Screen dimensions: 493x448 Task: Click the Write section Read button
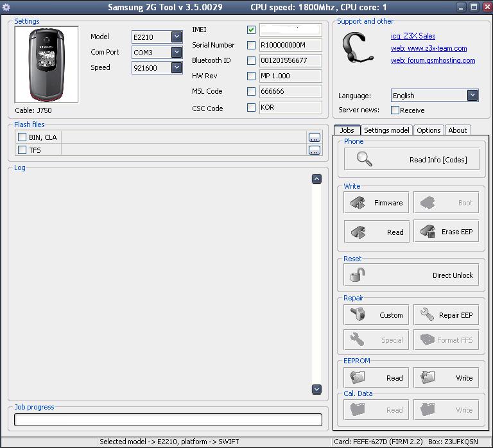pyautogui.click(x=376, y=232)
